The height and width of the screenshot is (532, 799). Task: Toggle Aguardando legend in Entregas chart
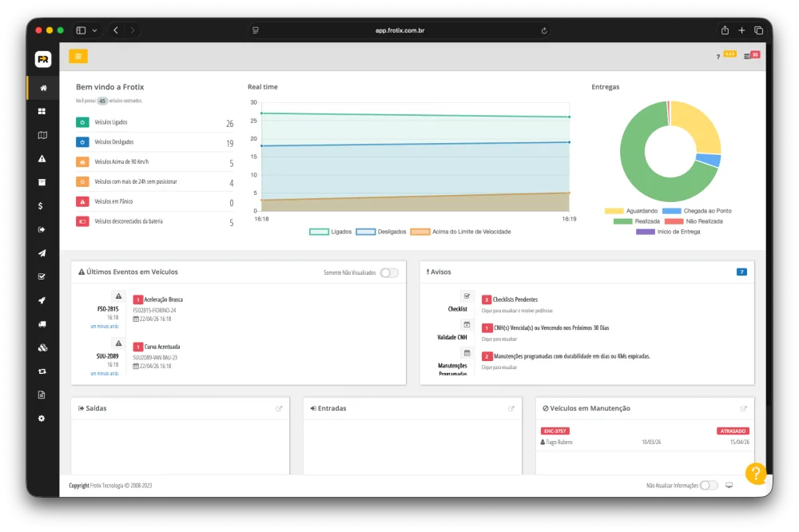pos(631,211)
